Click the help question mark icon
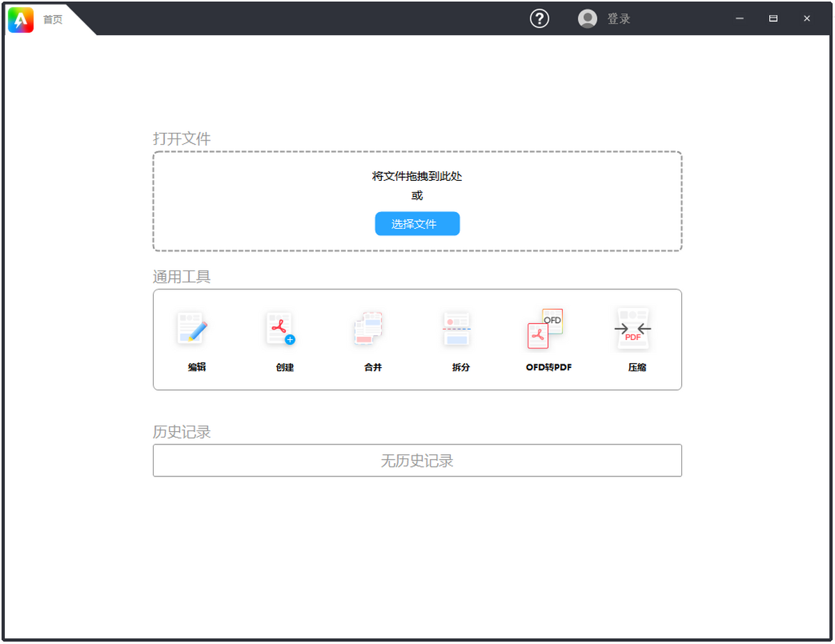 539,19
